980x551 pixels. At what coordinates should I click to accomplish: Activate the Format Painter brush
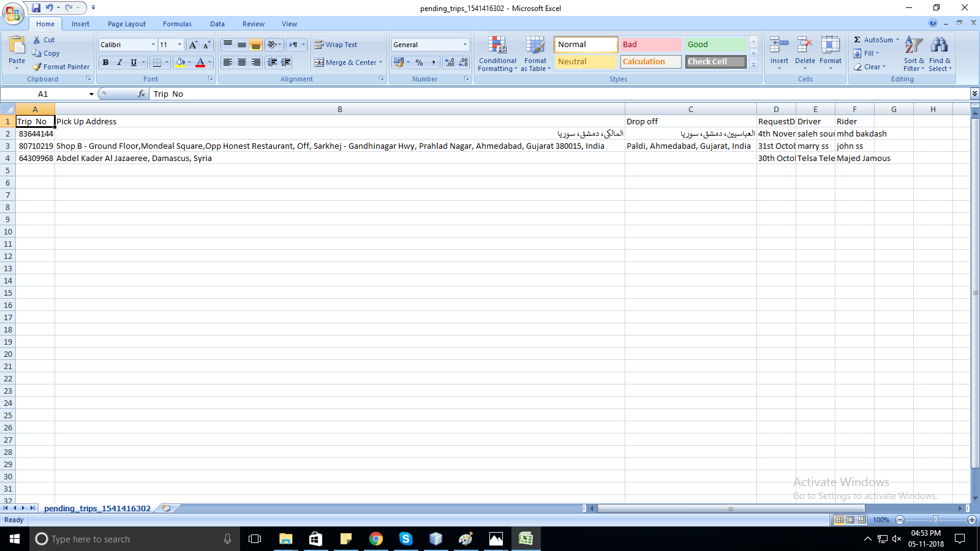[x=37, y=67]
